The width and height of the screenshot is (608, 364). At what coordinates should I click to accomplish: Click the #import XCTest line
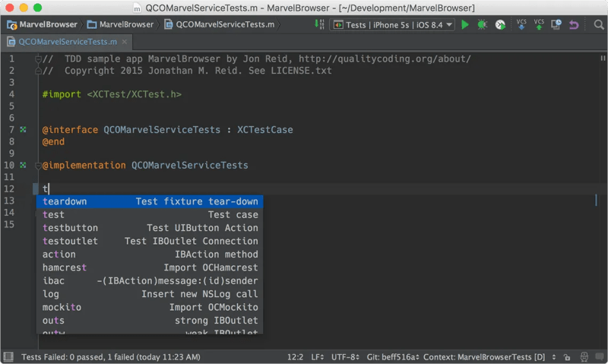point(112,94)
